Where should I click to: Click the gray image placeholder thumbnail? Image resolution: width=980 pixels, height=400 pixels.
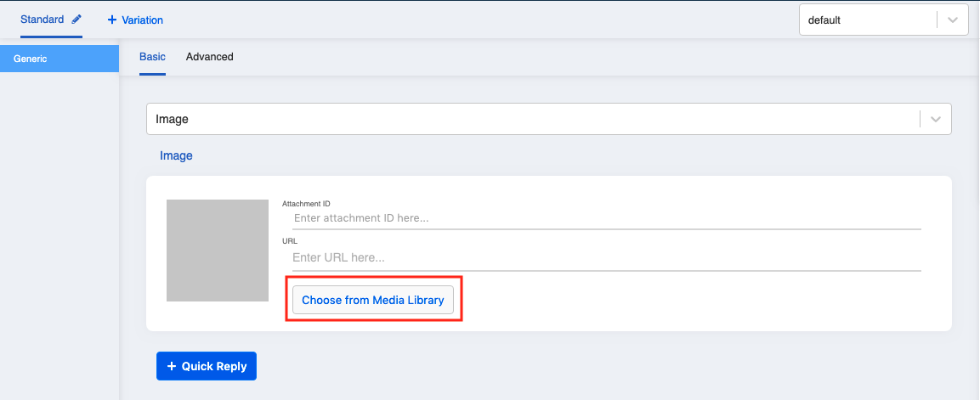click(218, 251)
